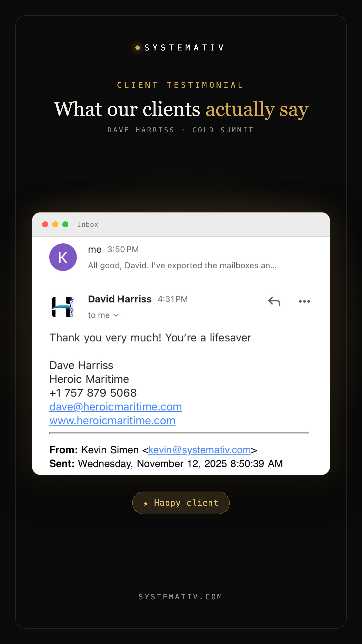Open the three-dot more options menu
362x644 pixels.
pyautogui.click(x=304, y=301)
